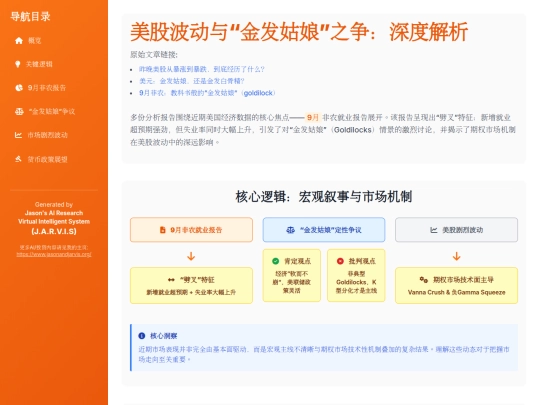Click the highlighted 9月 tag in paragraph
This screenshot has width=540, height=405.
pyautogui.click(x=313, y=117)
